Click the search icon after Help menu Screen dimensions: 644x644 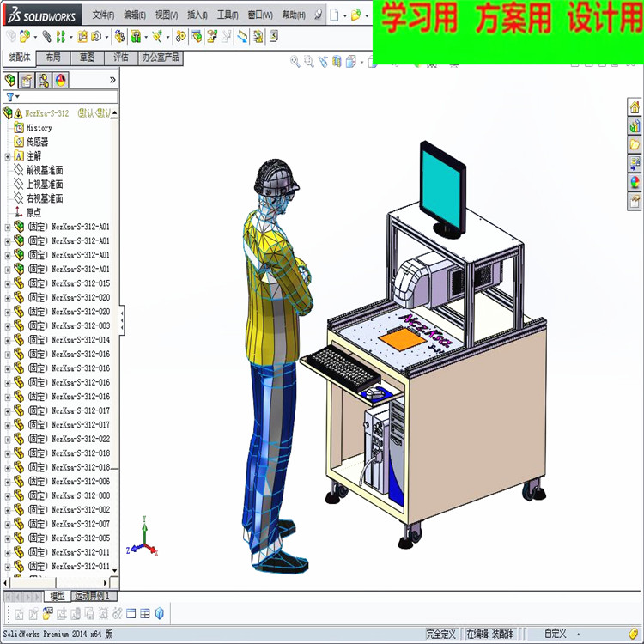click(x=318, y=15)
